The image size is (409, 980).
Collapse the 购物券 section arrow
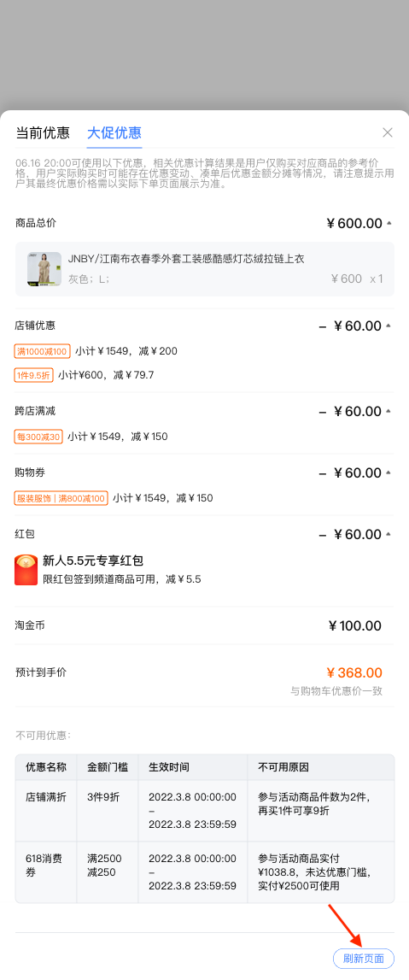tap(389, 472)
